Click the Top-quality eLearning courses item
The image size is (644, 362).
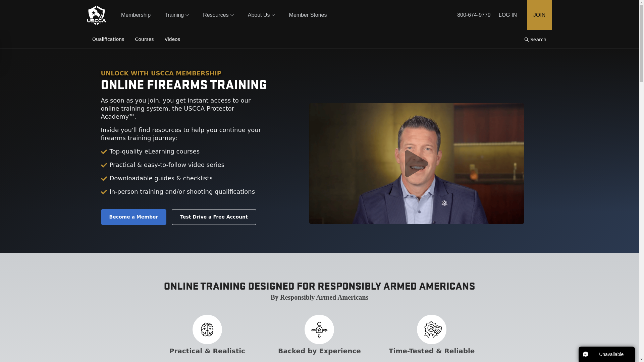point(154,152)
